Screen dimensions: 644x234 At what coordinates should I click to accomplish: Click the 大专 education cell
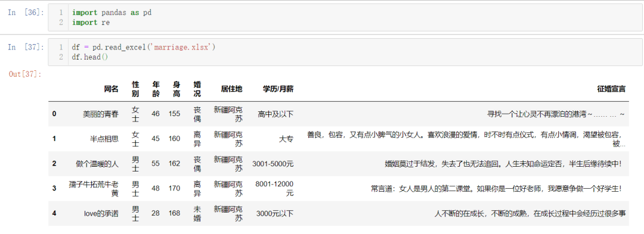286,139
